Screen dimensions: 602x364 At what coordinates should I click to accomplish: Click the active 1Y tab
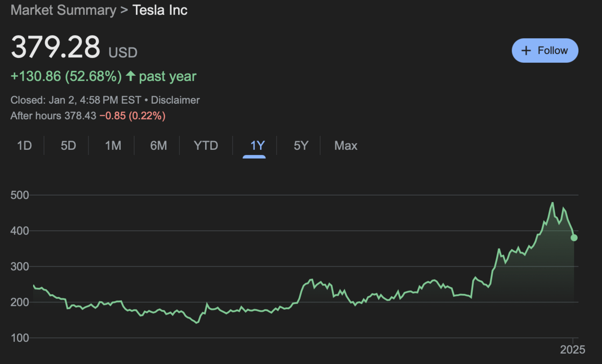pyautogui.click(x=257, y=146)
